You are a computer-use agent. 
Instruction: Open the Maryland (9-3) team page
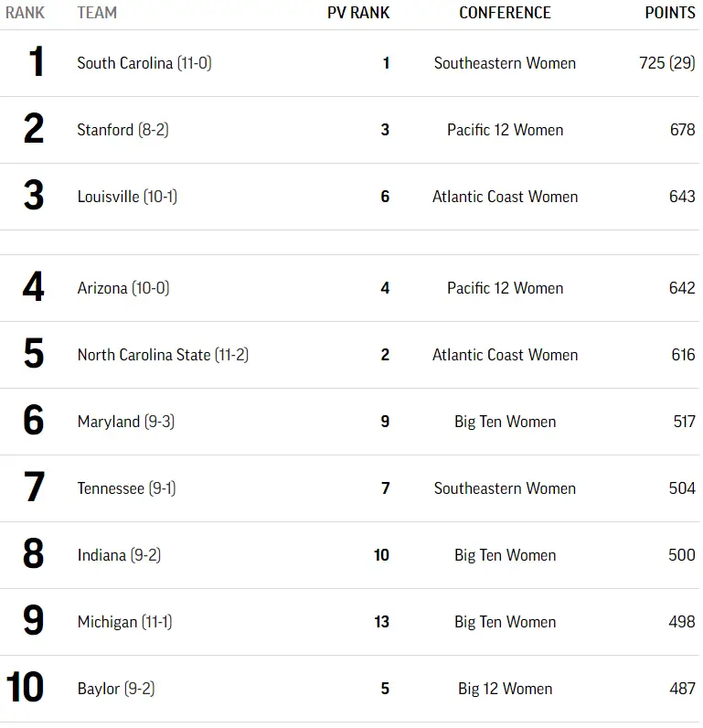126,422
